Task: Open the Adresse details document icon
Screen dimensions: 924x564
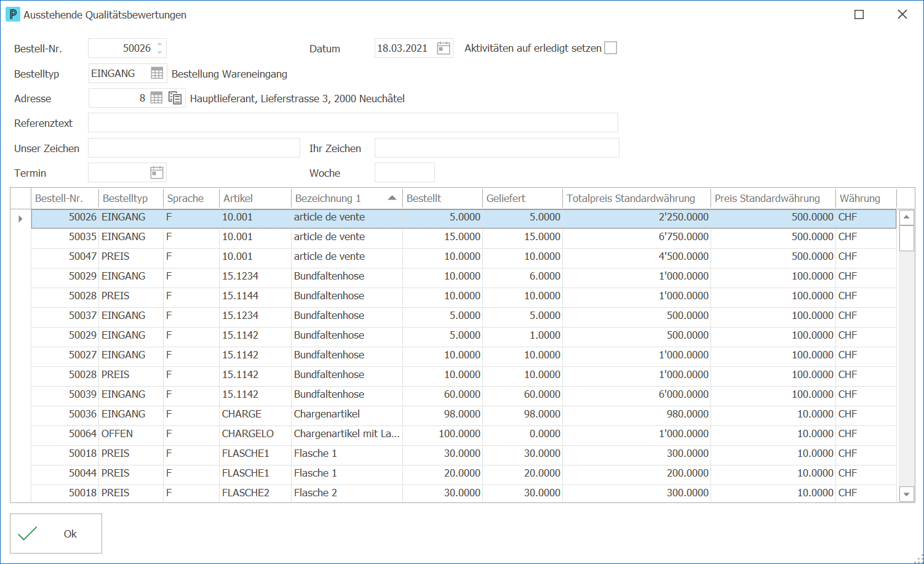Action: click(x=175, y=98)
